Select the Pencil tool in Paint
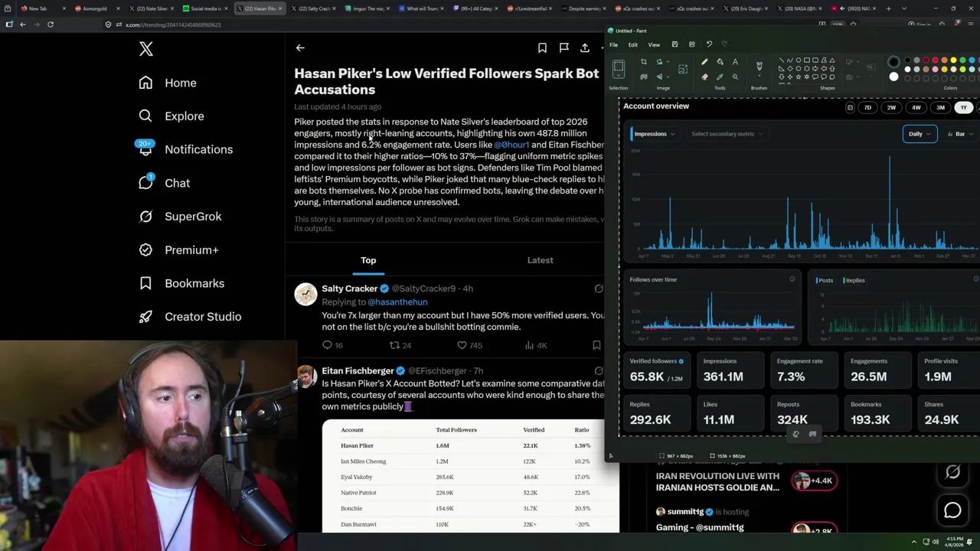 click(x=704, y=62)
